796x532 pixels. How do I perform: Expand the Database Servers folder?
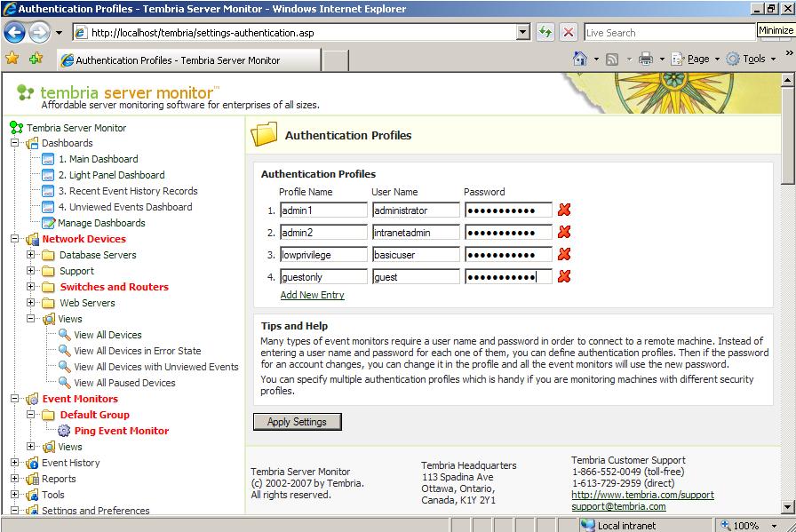click(x=30, y=254)
